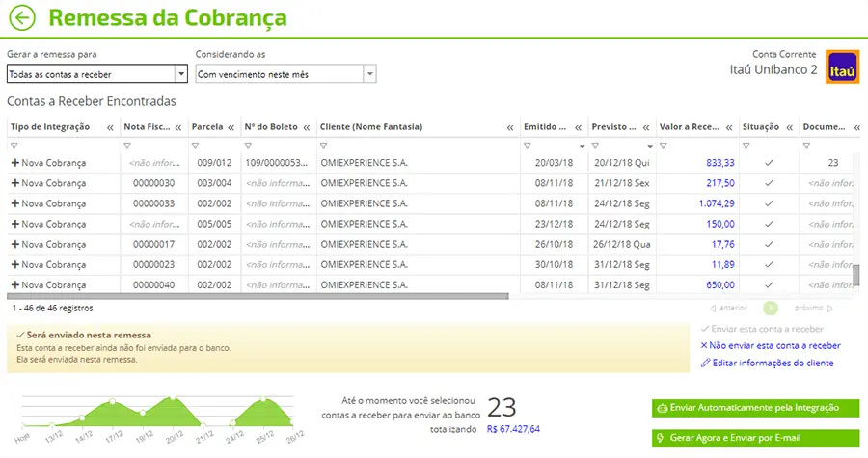Screen dimensions: 868x458
Task: Click 'Enviar esta conta a receber'
Action: 762,329
